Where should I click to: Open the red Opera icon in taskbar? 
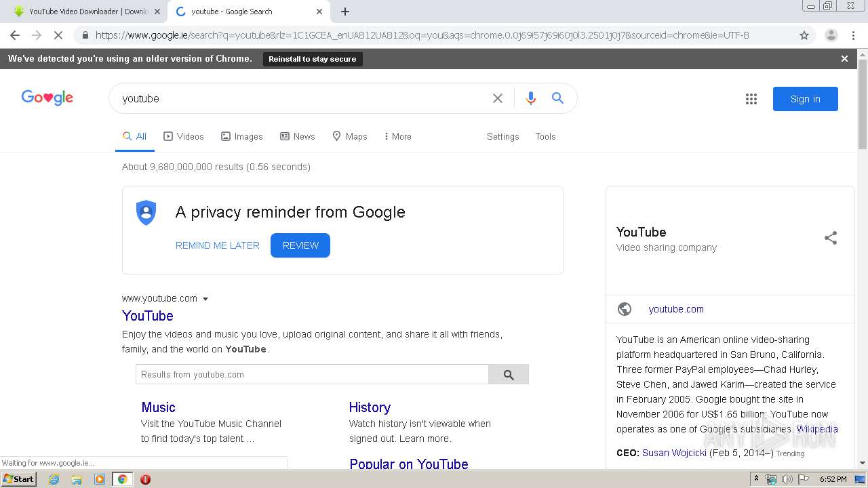(145, 479)
